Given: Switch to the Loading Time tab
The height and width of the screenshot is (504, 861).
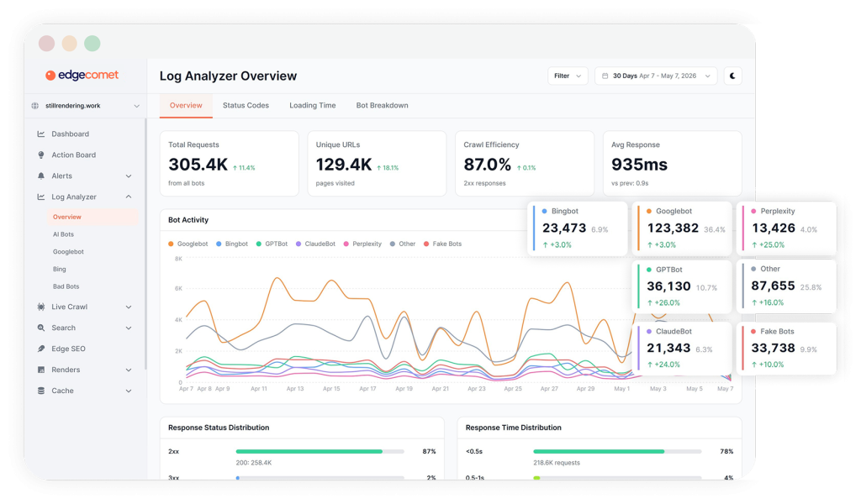Looking at the screenshot, I should (313, 105).
